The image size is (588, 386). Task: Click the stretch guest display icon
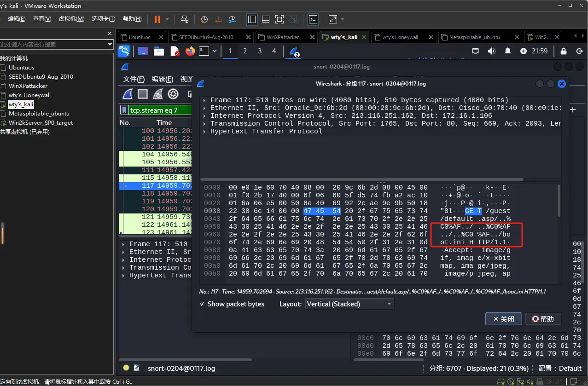coord(332,19)
